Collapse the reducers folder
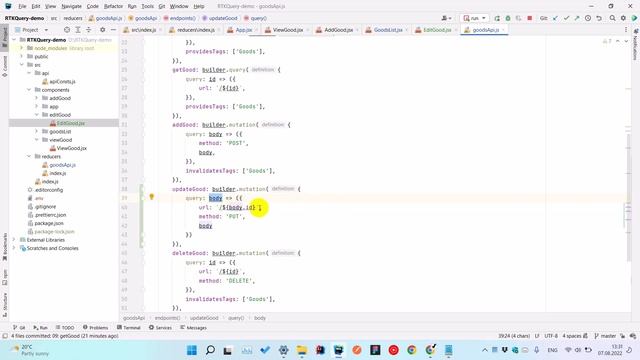 click(x=29, y=156)
